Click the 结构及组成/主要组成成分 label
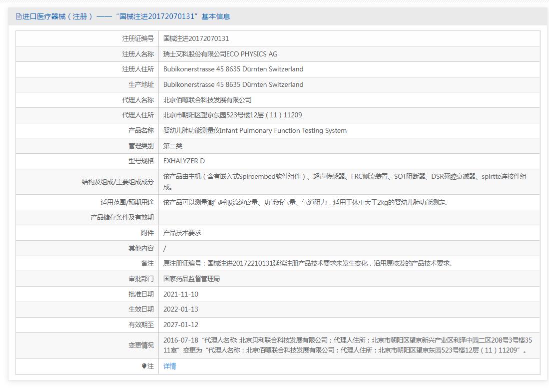The height and width of the screenshot is (392, 549). coord(118,182)
